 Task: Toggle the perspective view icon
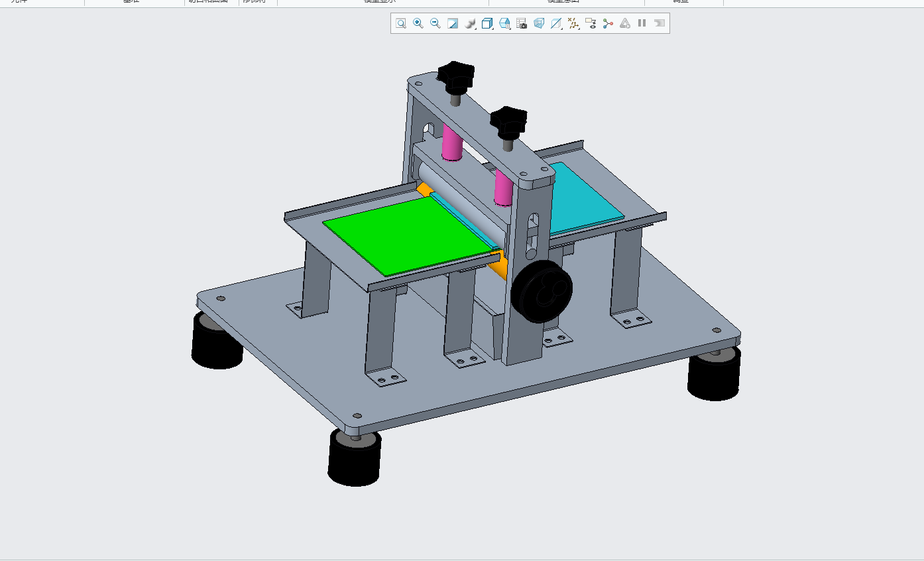(539, 23)
